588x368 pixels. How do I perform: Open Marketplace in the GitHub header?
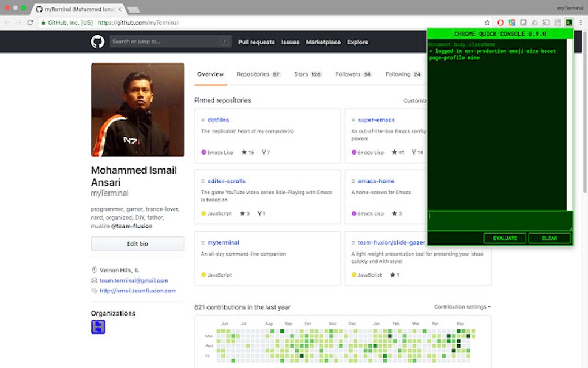[x=323, y=42]
